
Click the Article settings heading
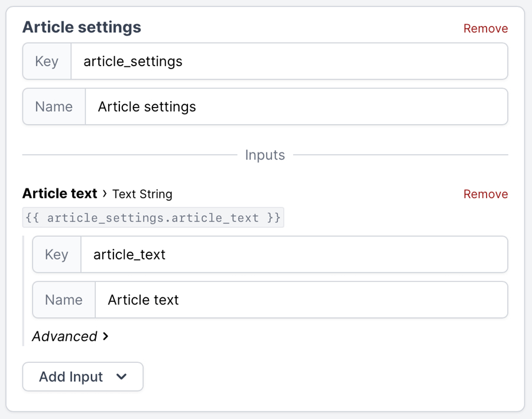pyautogui.click(x=82, y=27)
